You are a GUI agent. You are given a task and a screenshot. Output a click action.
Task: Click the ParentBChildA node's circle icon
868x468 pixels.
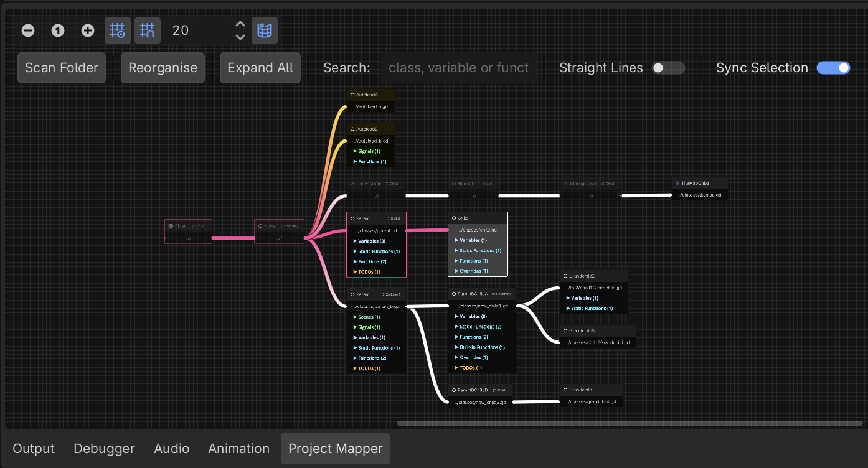pyautogui.click(x=454, y=294)
